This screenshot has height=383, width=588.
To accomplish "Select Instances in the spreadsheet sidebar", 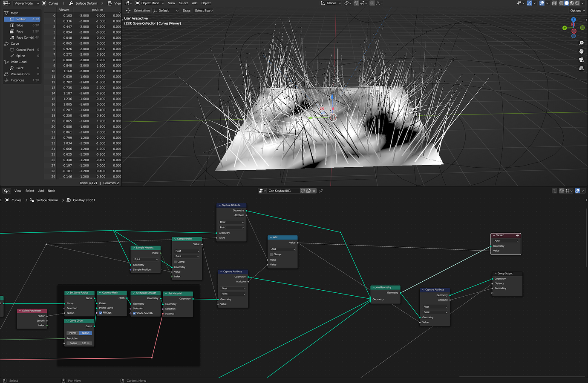I will pyautogui.click(x=22, y=80).
